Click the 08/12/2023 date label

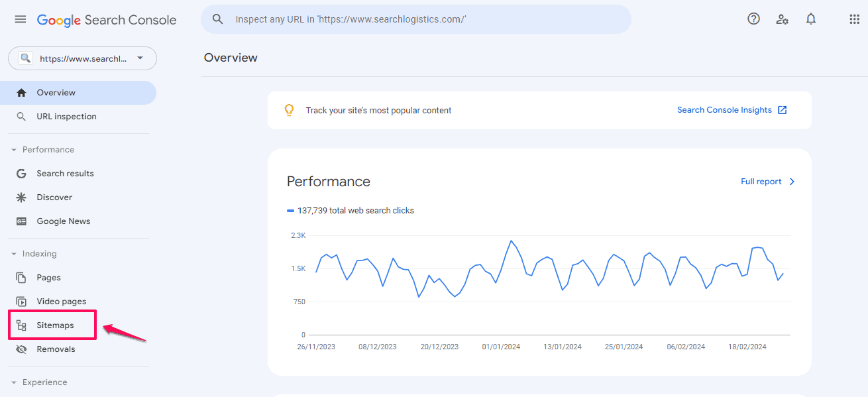[x=378, y=347]
